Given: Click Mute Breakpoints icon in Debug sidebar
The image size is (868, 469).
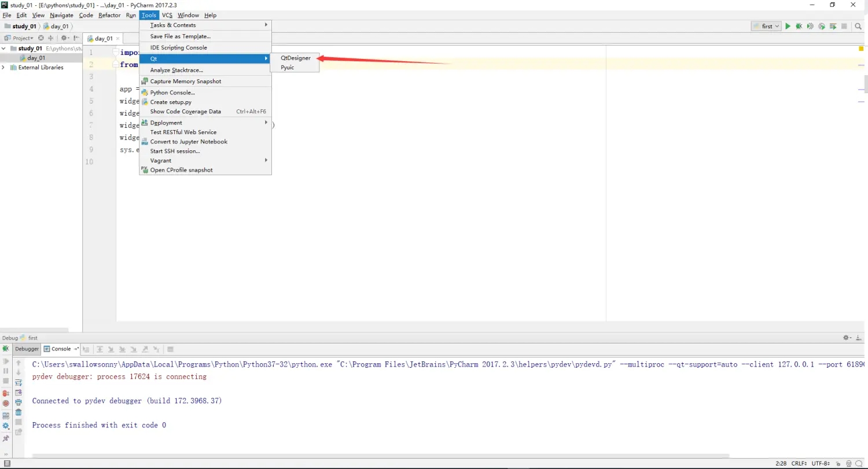Looking at the screenshot, I should (6, 403).
